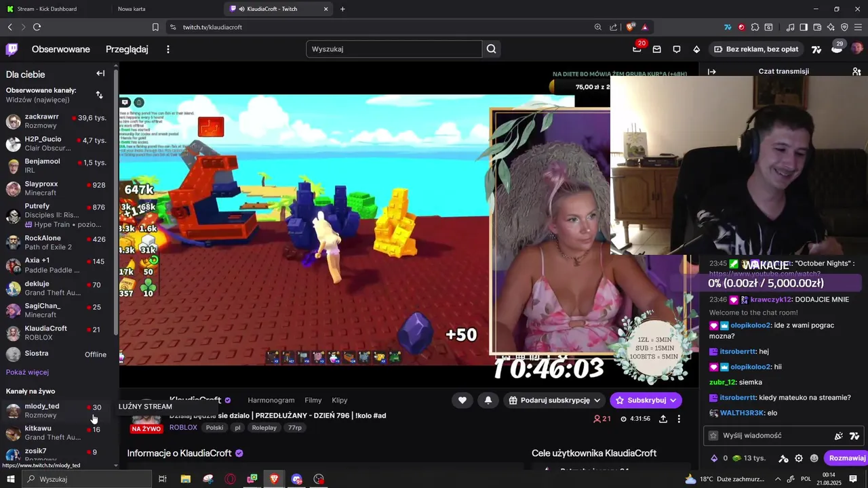Open the Harmonogram channel tab
Viewport: 868px width, 488px height.
click(271, 400)
